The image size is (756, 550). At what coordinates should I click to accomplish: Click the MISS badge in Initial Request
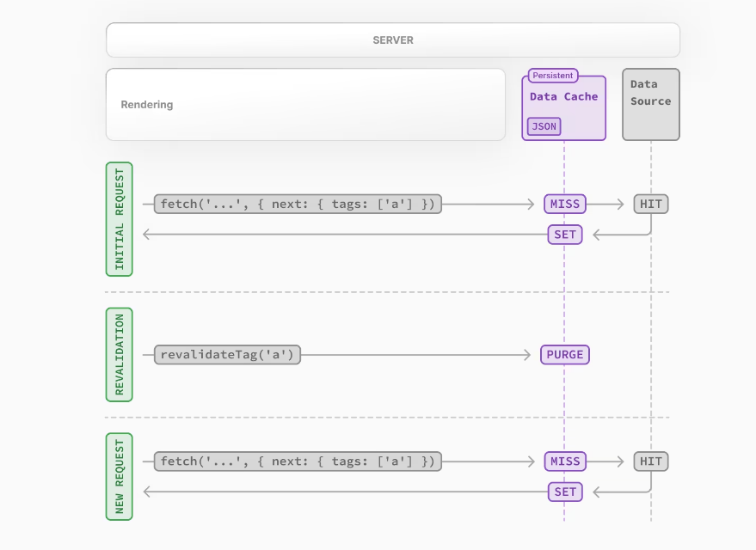[x=565, y=204]
